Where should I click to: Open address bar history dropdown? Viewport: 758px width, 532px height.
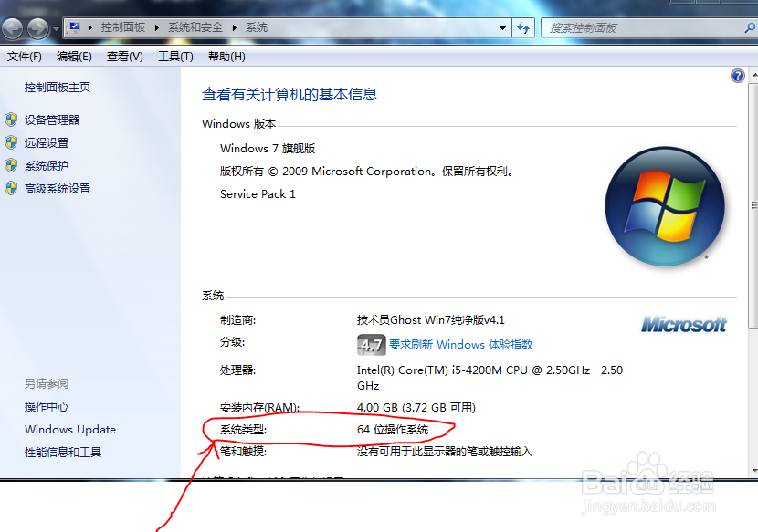click(x=503, y=28)
